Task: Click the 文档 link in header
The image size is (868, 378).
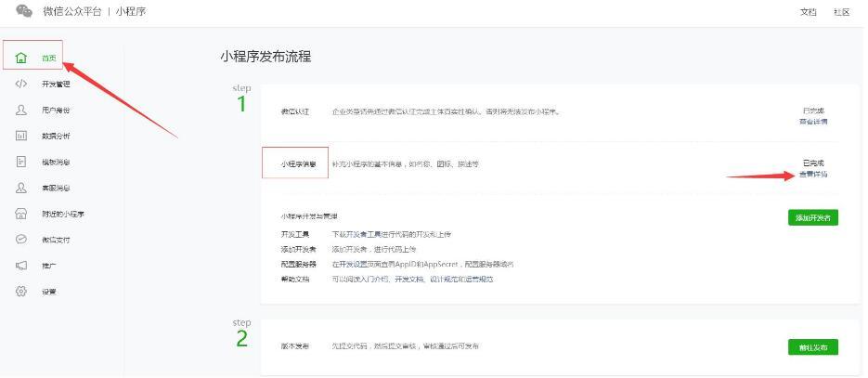Action: click(809, 12)
